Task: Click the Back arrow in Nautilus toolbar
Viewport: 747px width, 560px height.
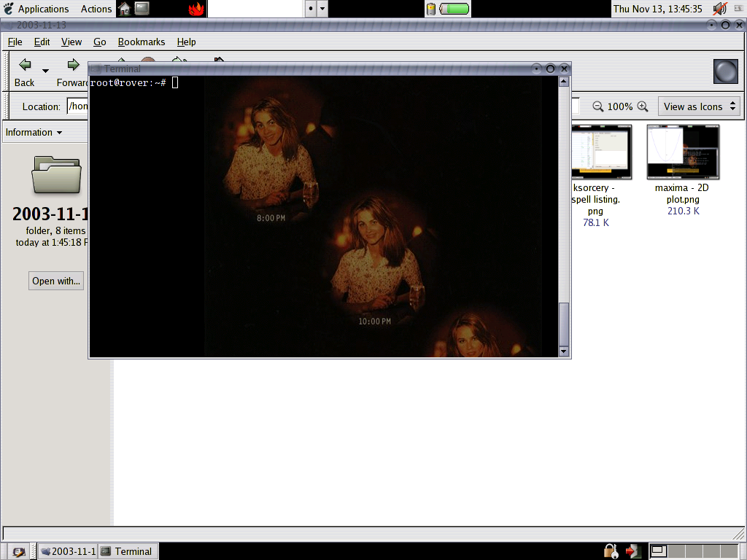Action: pyautogui.click(x=25, y=66)
